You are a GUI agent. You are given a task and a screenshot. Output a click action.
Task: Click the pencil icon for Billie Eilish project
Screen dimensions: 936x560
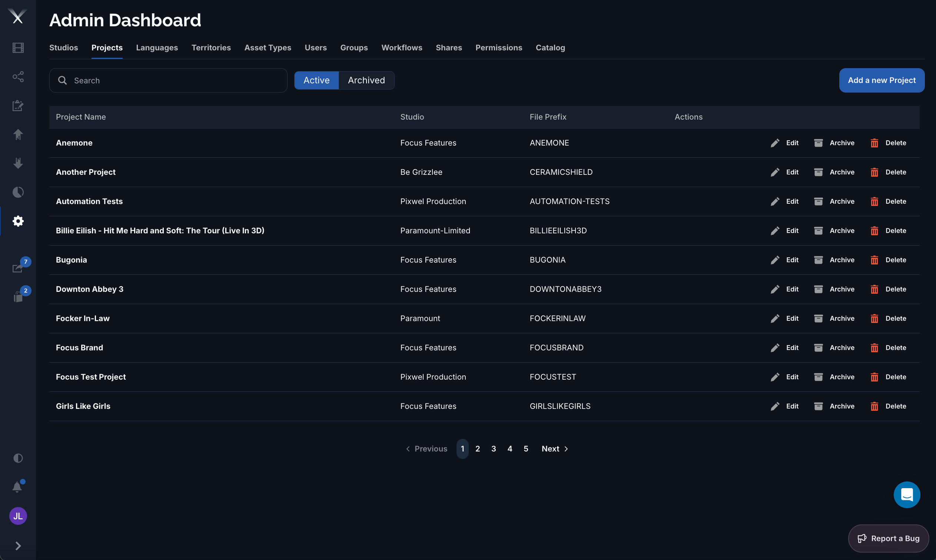[775, 231]
